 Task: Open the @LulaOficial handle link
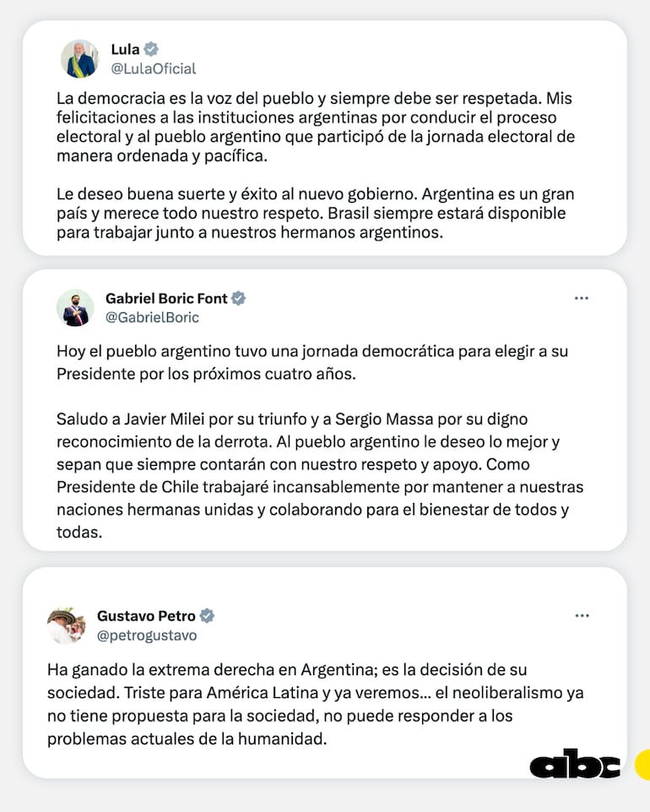[154, 68]
